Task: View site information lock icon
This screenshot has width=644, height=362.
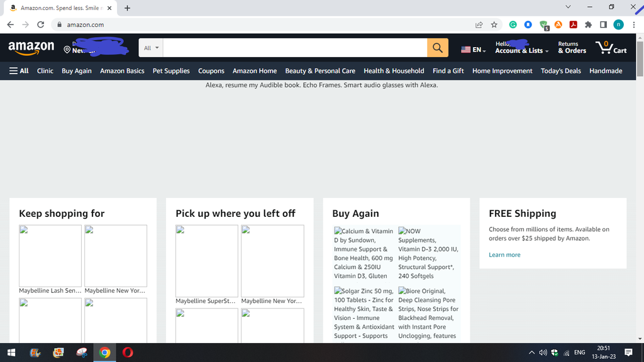Action: [x=60, y=25]
